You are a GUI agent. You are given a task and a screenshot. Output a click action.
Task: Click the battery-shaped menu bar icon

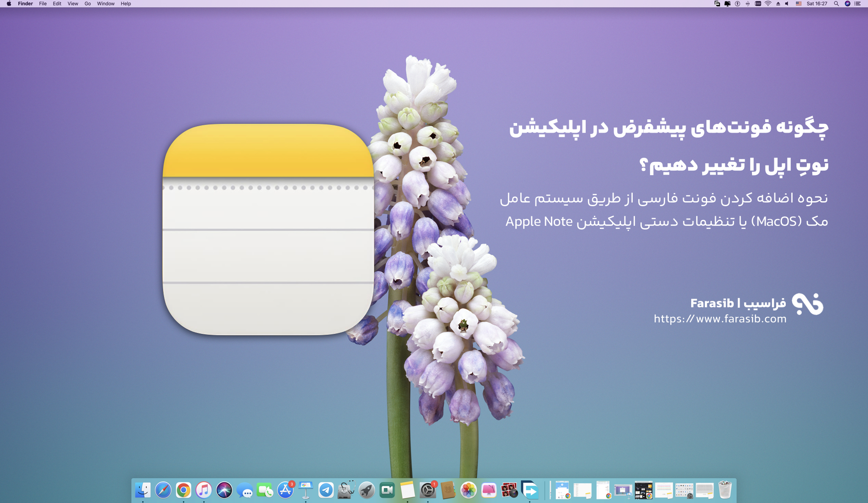point(758,4)
